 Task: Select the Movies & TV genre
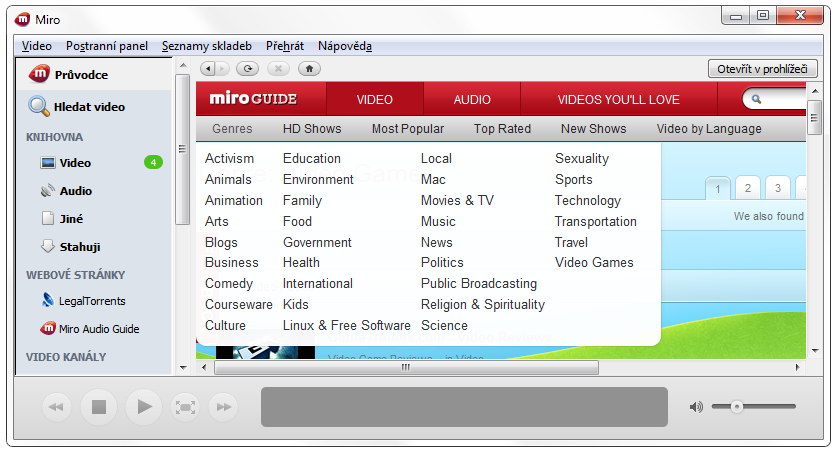click(457, 201)
